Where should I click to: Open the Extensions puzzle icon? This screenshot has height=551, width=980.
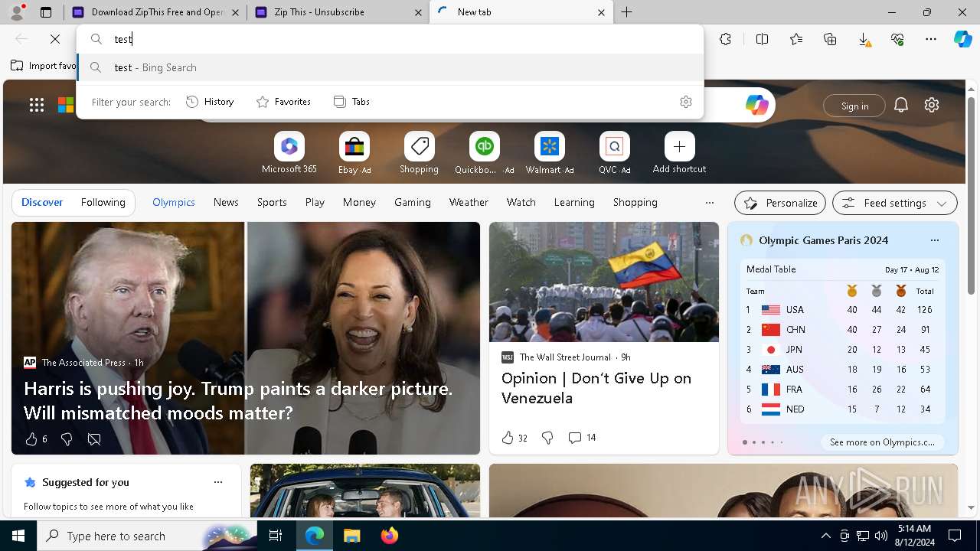pyautogui.click(x=726, y=39)
